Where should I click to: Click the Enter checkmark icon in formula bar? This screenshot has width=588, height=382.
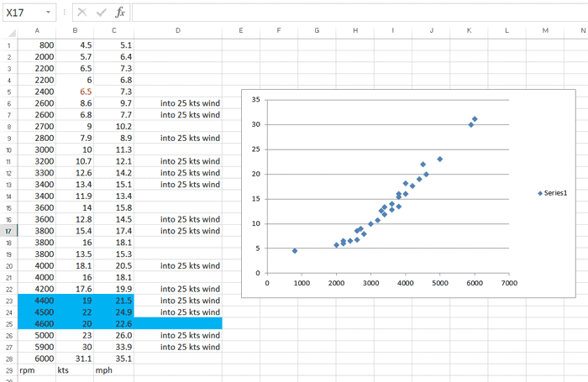(102, 13)
